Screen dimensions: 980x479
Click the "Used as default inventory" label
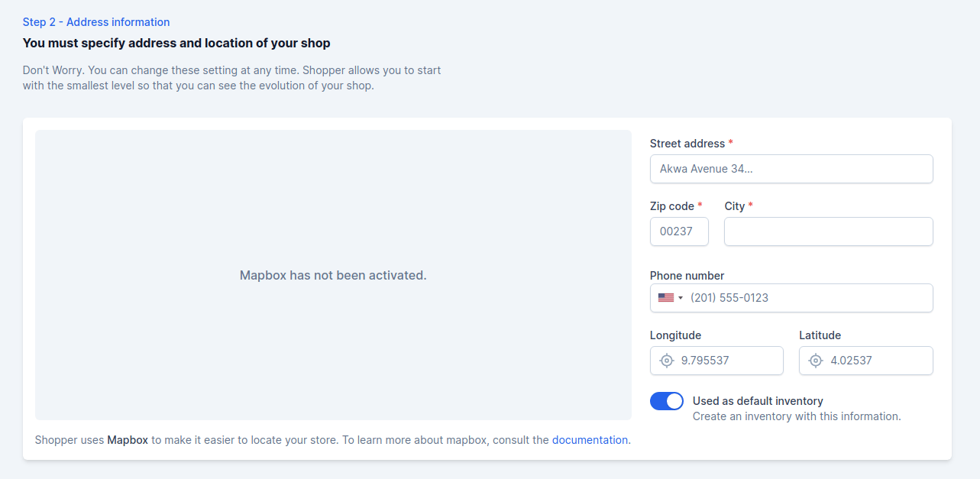pyautogui.click(x=758, y=401)
